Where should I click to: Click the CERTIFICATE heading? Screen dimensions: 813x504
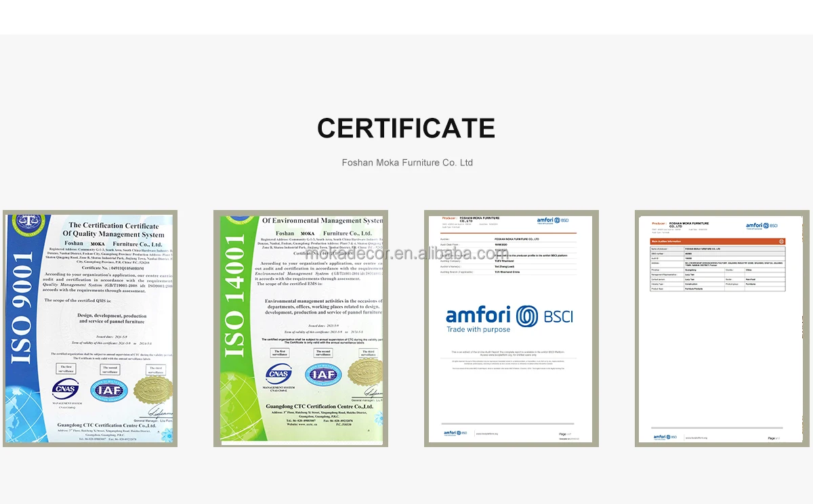[x=406, y=128]
